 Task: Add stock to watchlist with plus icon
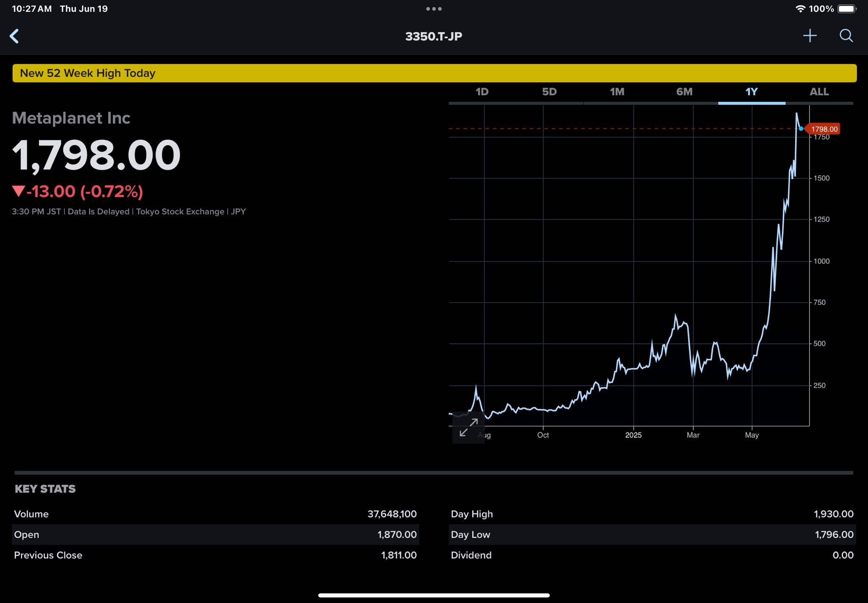coord(810,36)
